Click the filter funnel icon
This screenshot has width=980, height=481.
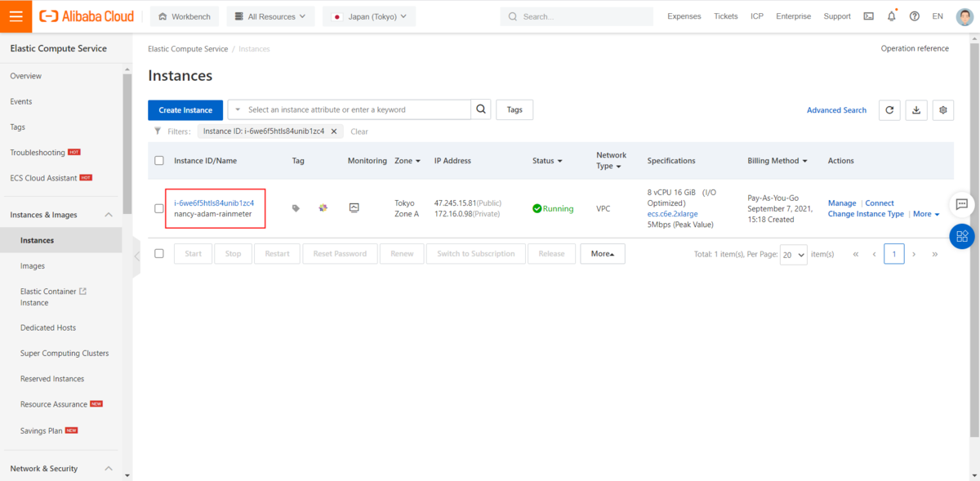[158, 131]
